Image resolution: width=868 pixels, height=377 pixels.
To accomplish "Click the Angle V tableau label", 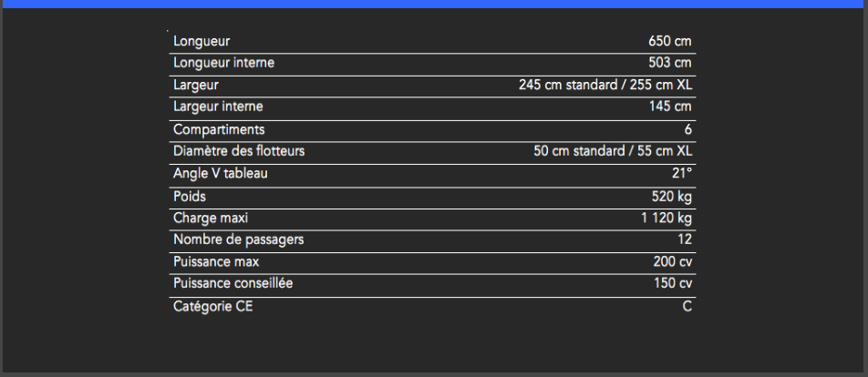I will point(221,173).
